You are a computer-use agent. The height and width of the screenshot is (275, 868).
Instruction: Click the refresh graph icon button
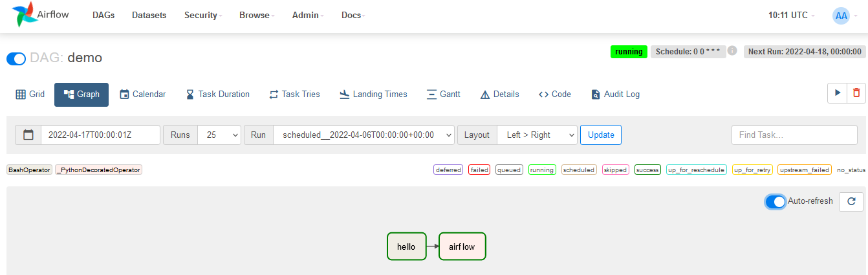(x=851, y=202)
